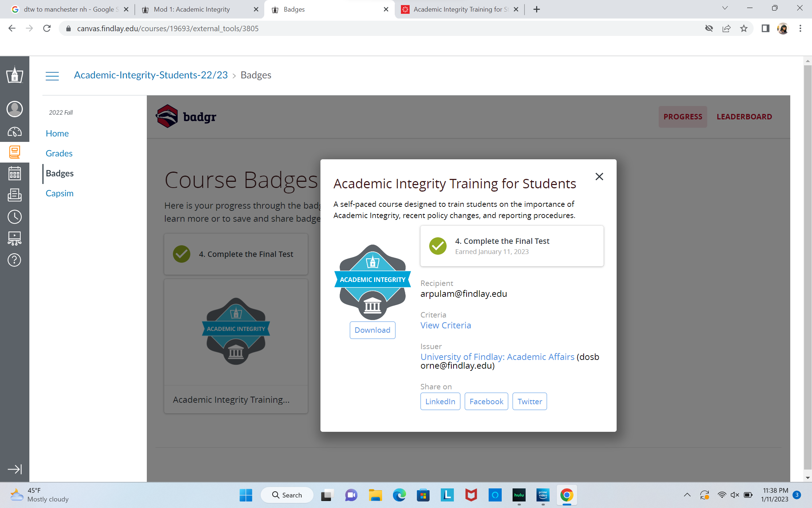Image resolution: width=812 pixels, height=508 pixels.
Task: Bookmark this page with star icon
Action: pyautogui.click(x=744, y=28)
